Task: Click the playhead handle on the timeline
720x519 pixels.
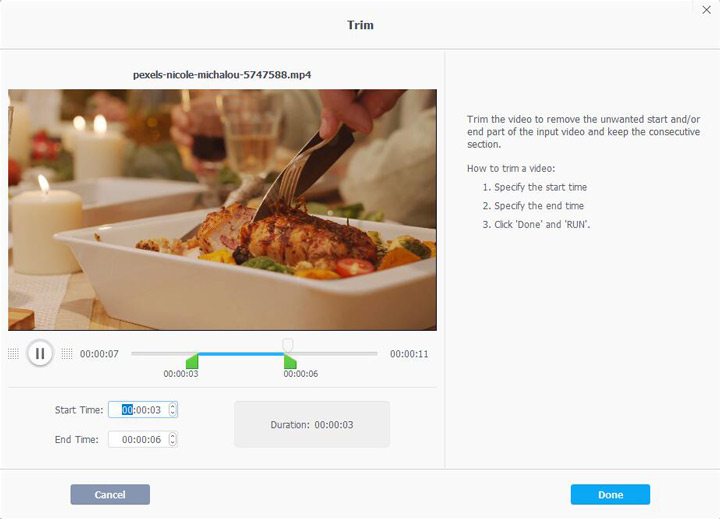Action: tap(288, 345)
